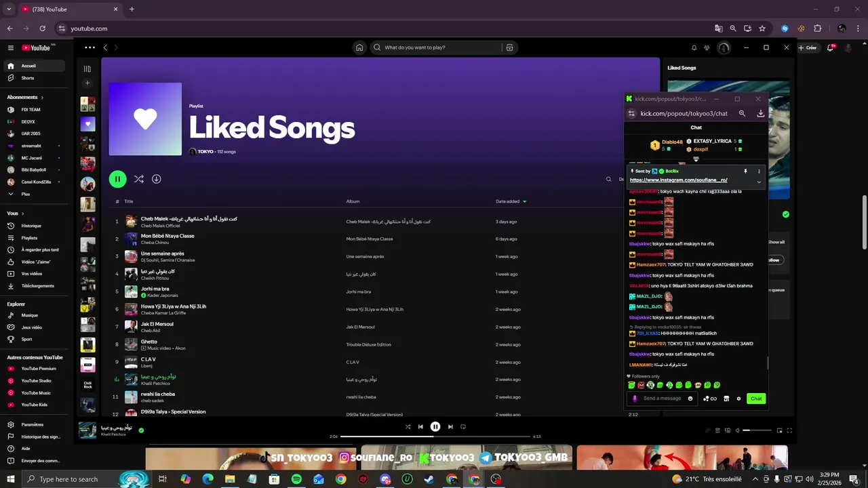Click the Spotify Home icon

tap(359, 47)
